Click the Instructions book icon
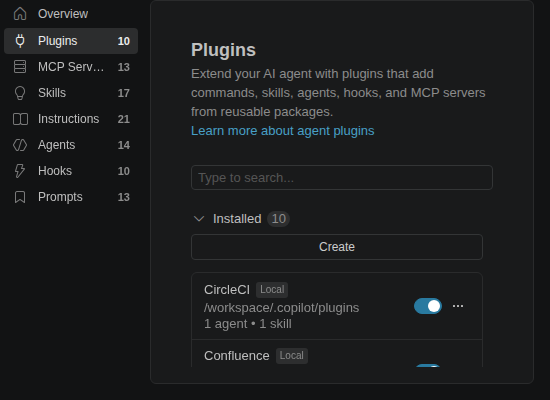 click(20, 119)
